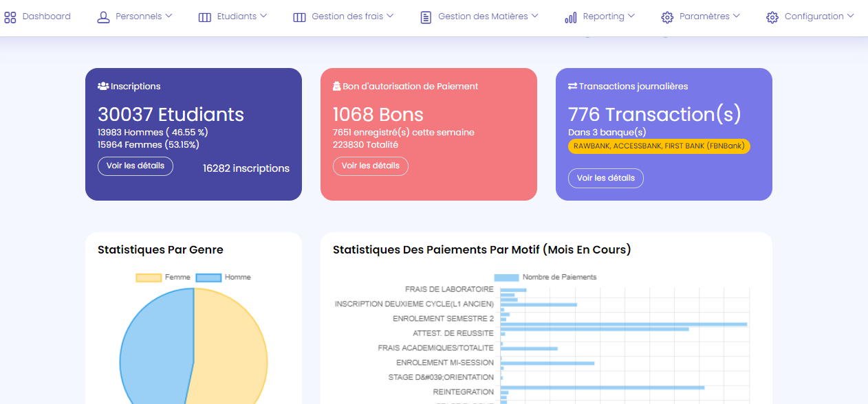Screen dimensions: 868x404
Task: Click the REINTEGRATION bar in payments chart
Action: coord(603,388)
